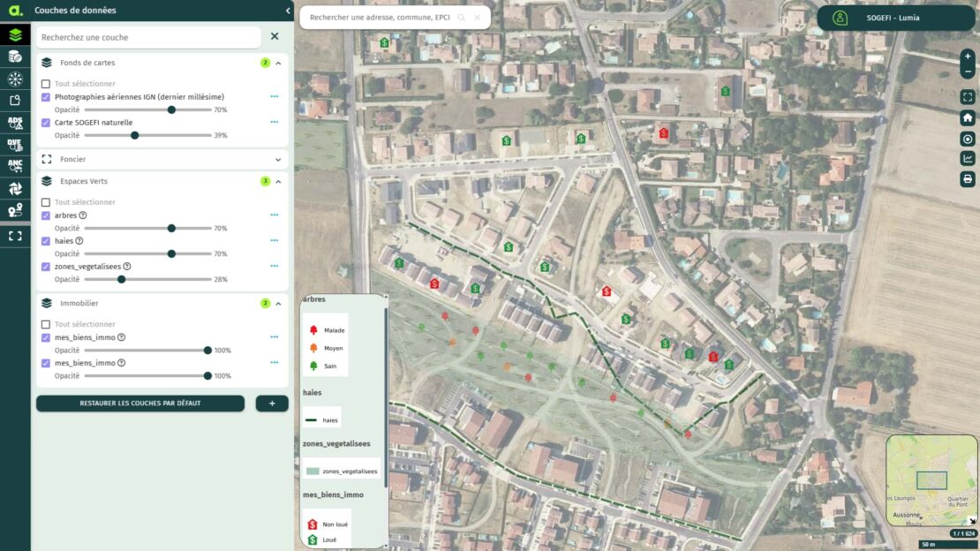Open the chart profile tool on map
Viewport: 980px width, 551px height.
[968, 159]
